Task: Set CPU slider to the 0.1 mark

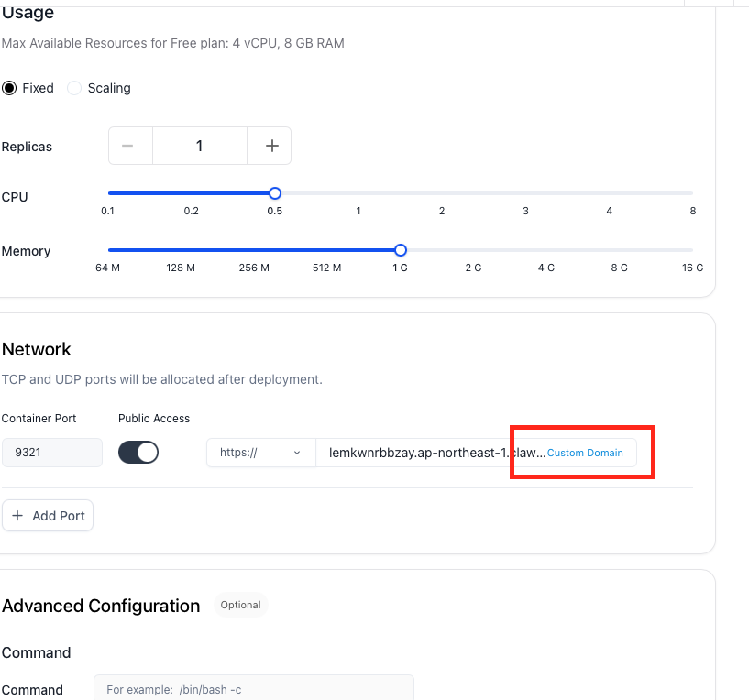Action: tap(109, 193)
